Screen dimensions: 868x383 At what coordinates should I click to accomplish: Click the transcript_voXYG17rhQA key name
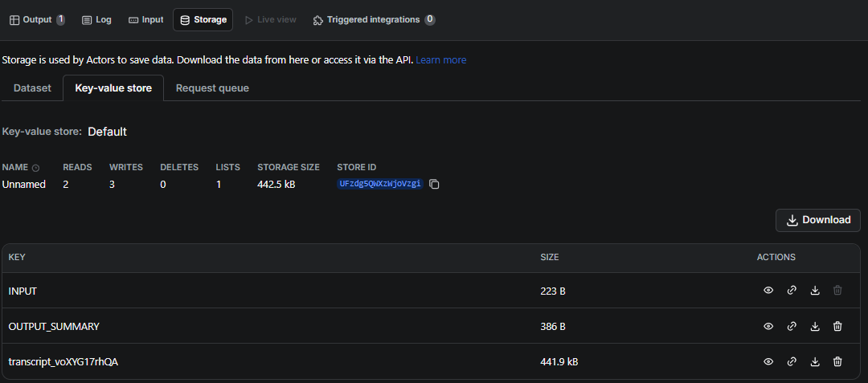[63, 361]
